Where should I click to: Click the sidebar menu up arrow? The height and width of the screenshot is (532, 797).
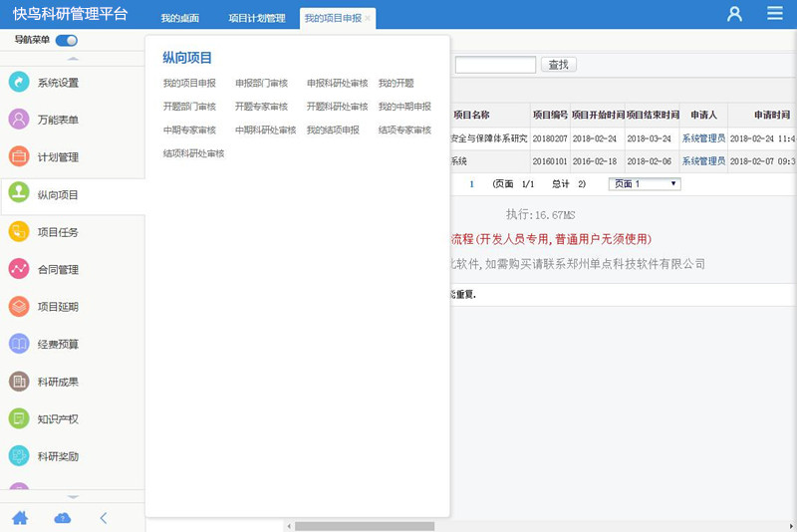tap(73, 59)
